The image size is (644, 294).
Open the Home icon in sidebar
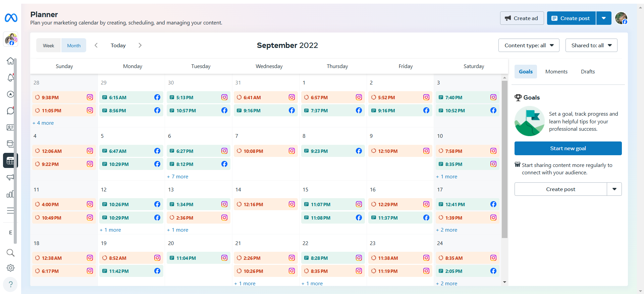pyautogui.click(x=10, y=61)
